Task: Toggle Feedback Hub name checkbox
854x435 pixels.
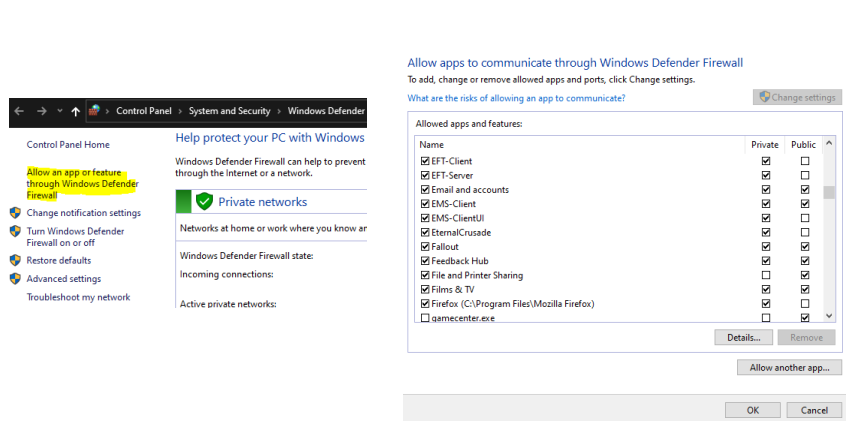Action: (425, 261)
